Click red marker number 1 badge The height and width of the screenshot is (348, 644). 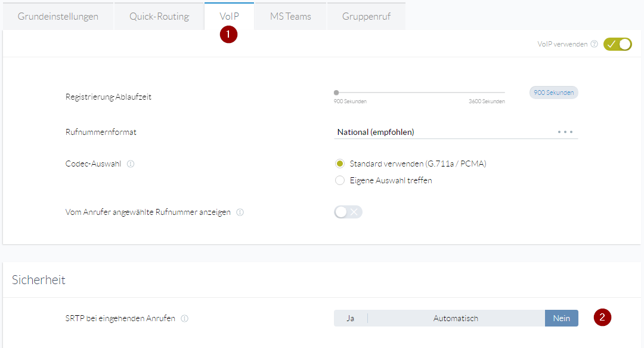pyautogui.click(x=228, y=34)
